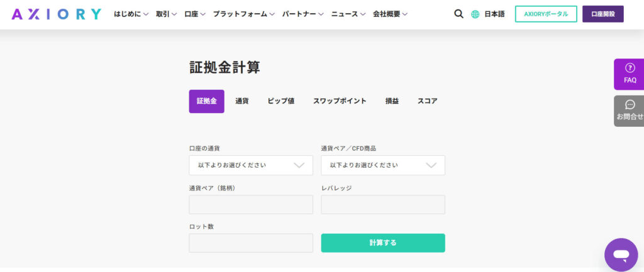
Task: Click the 口座開設 button
Action: pos(603,14)
